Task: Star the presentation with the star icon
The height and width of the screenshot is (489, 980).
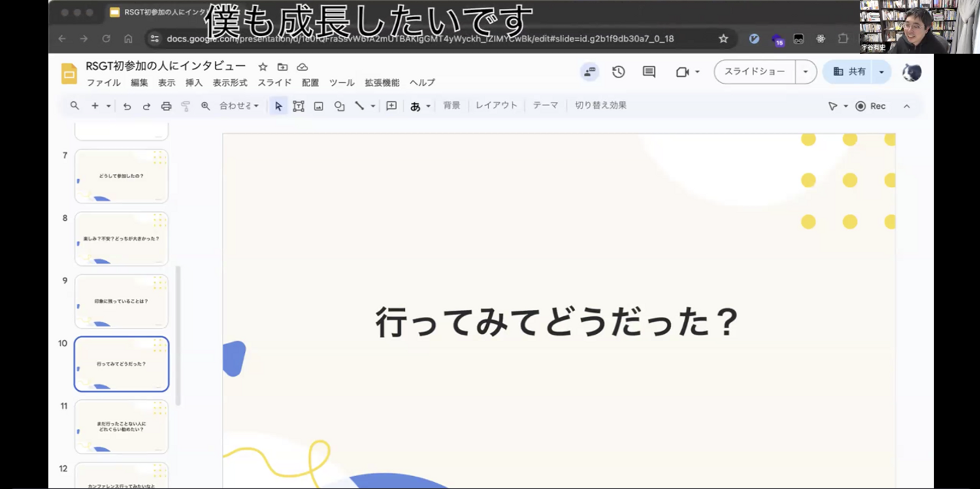Action: point(263,67)
